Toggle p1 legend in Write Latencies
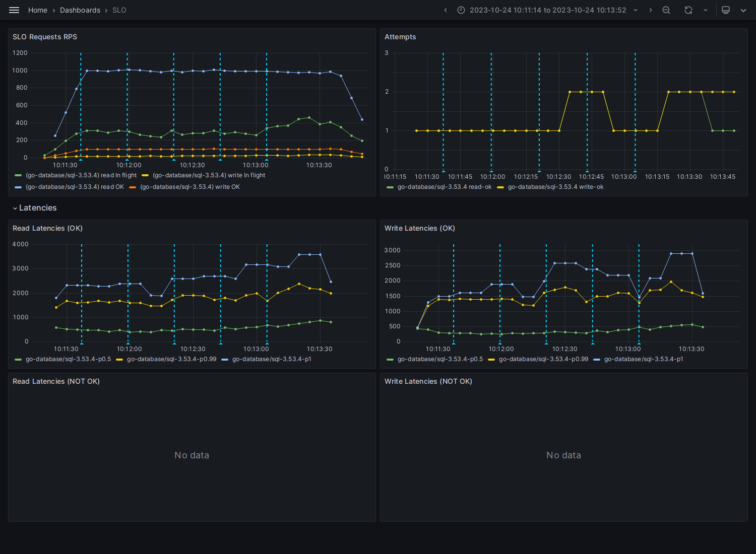This screenshot has width=756, height=554. pyautogui.click(x=644, y=359)
